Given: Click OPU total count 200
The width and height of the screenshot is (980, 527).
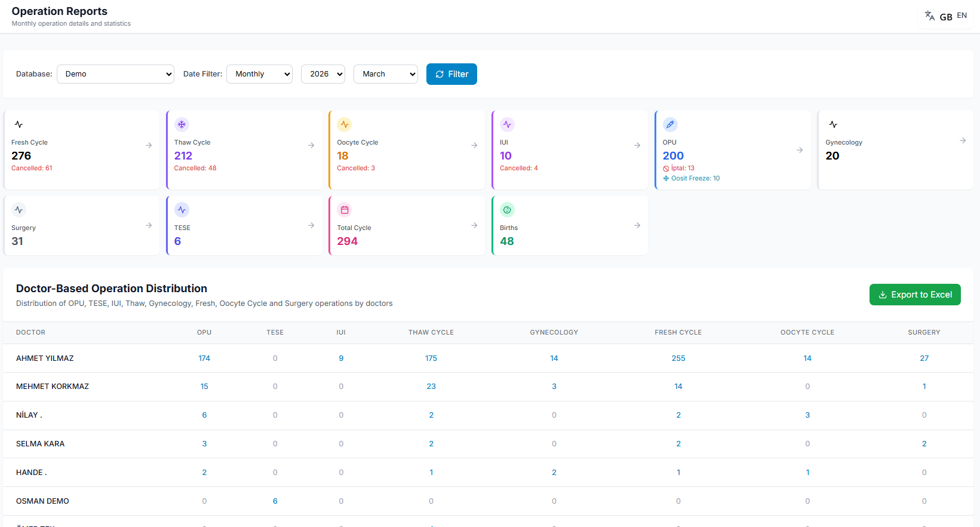Looking at the screenshot, I should click(673, 156).
